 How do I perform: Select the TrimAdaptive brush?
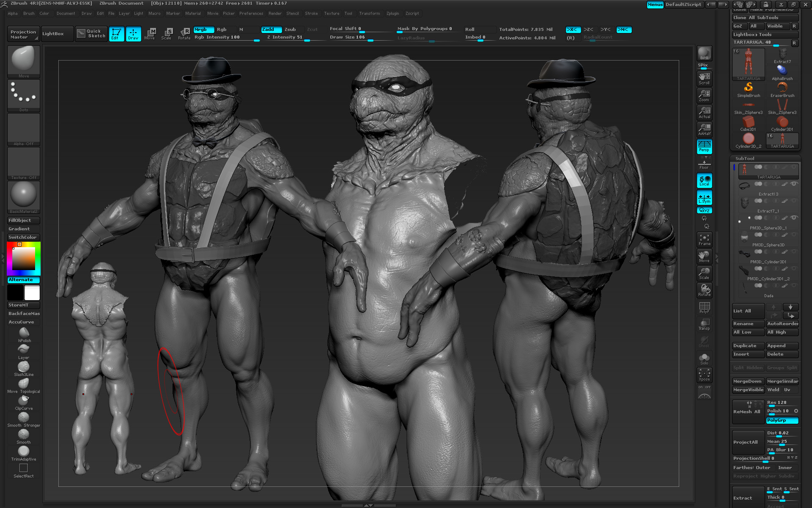click(x=24, y=453)
